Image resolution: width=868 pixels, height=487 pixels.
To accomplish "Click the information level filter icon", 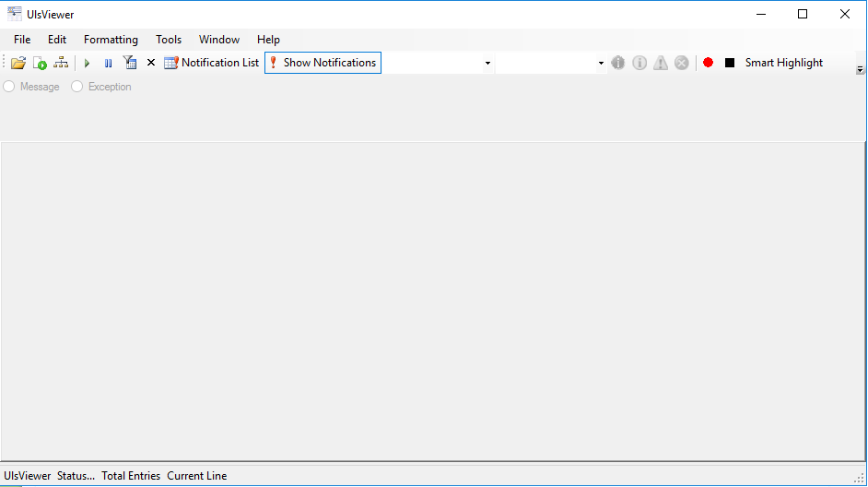I will coord(639,63).
